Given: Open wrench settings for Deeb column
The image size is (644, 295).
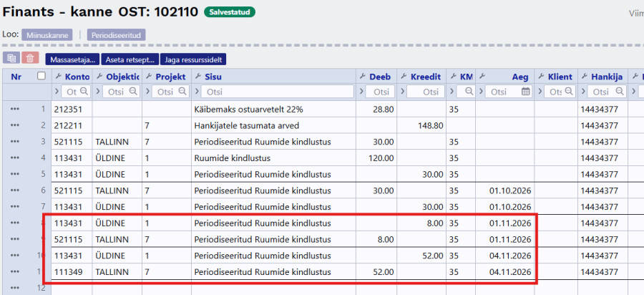Looking at the screenshot, I should (362, 77).
